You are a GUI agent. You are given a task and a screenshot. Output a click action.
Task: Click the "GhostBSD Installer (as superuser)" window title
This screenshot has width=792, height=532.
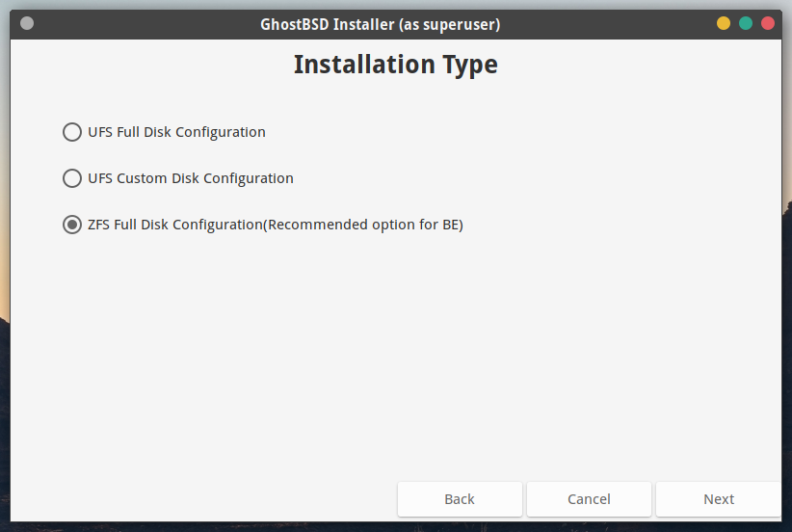(x=380, y=24)
